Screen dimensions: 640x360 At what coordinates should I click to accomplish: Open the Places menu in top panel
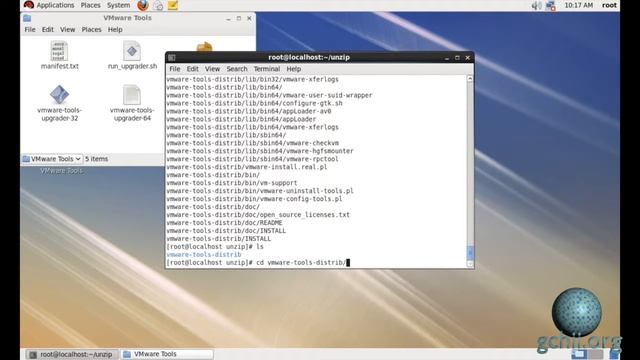pos(91,5)
